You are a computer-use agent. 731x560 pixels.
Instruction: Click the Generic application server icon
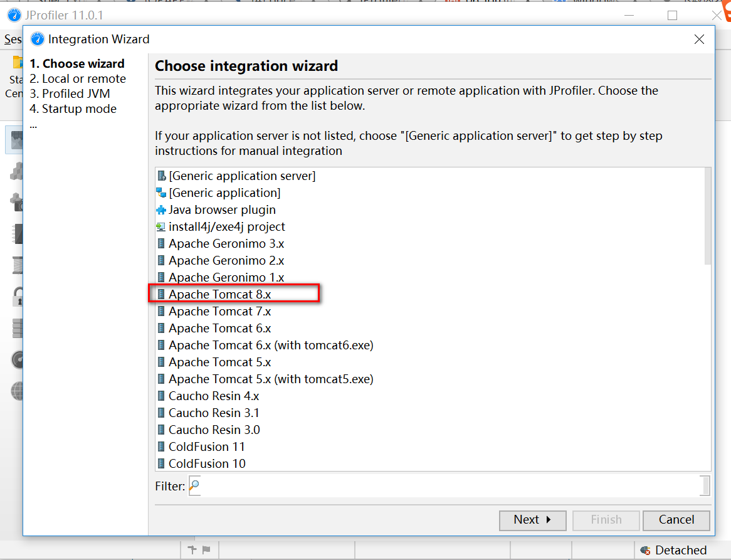pos(161,176)
